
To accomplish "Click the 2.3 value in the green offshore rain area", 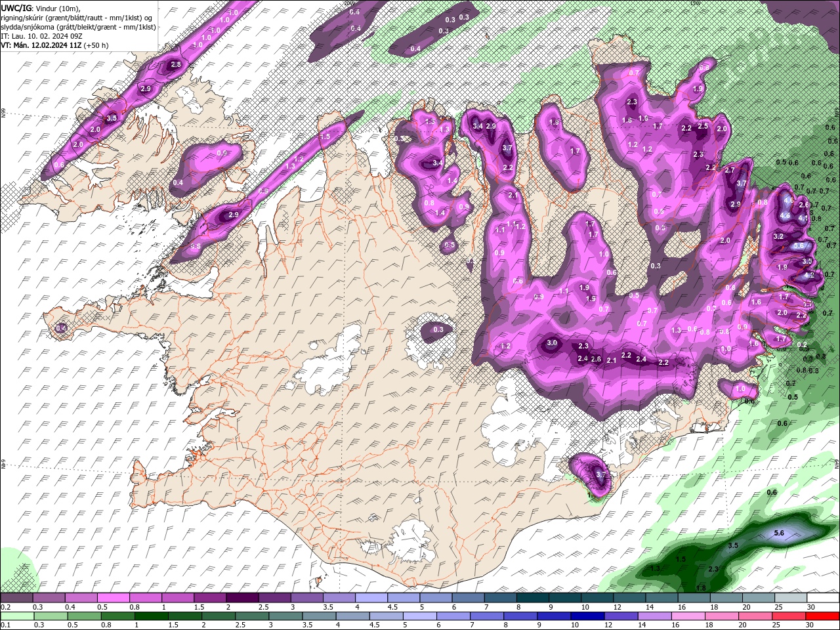I will tap(714, 568).
